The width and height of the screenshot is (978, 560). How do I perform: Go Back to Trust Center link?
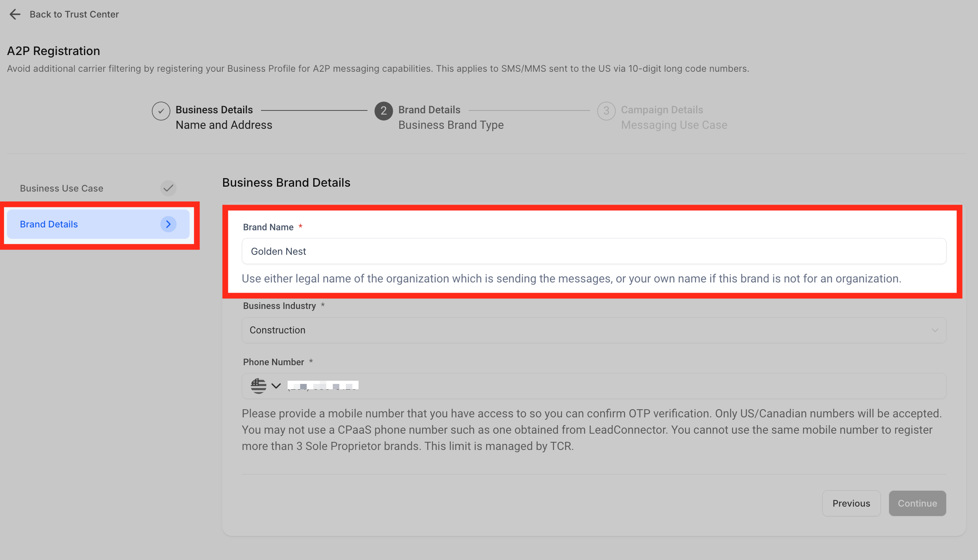(x=74, y=14)
